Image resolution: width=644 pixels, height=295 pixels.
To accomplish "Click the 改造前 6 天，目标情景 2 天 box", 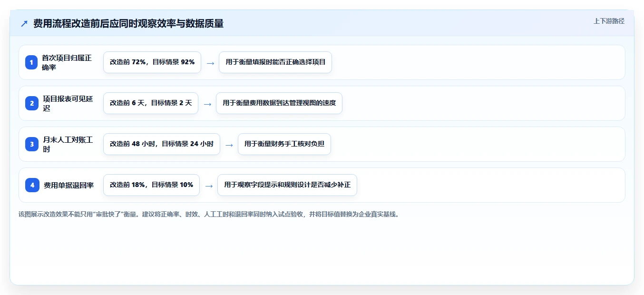I will tap(151, 103).
